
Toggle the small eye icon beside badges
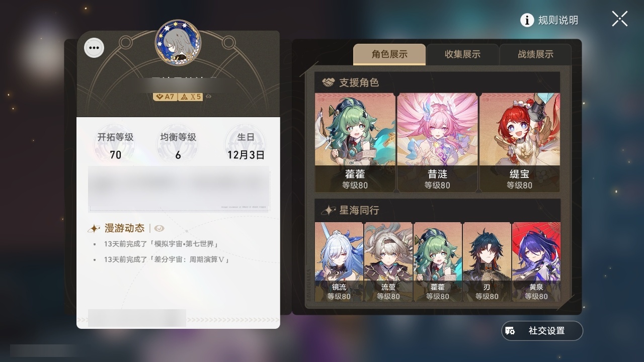tap(208, 97)
